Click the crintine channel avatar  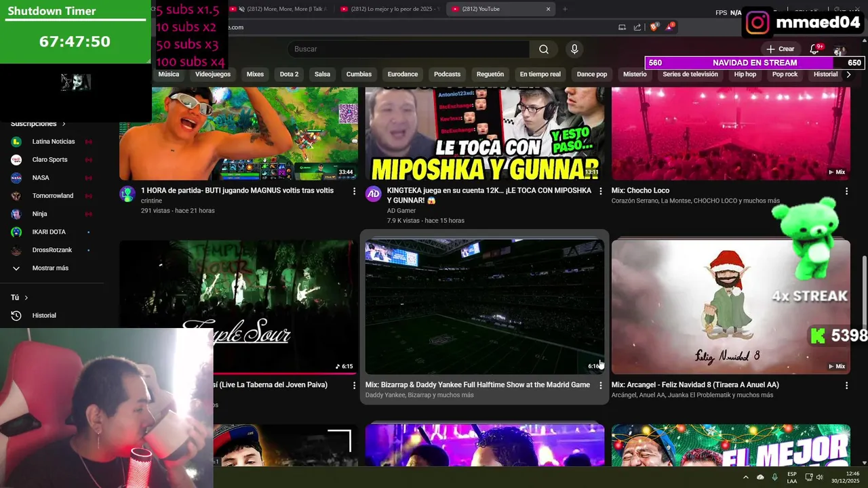click(x=127, y=194)
